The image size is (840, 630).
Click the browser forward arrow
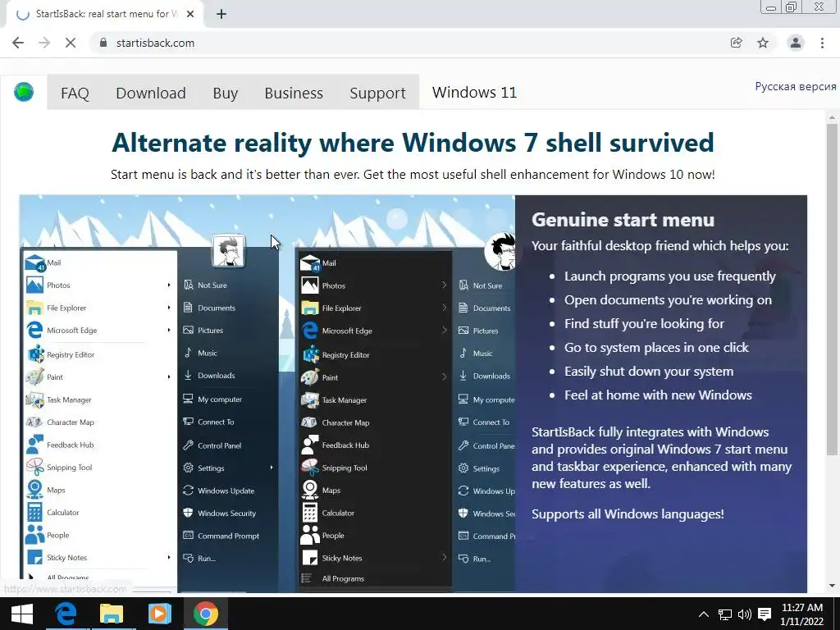[x=44, y=43]
